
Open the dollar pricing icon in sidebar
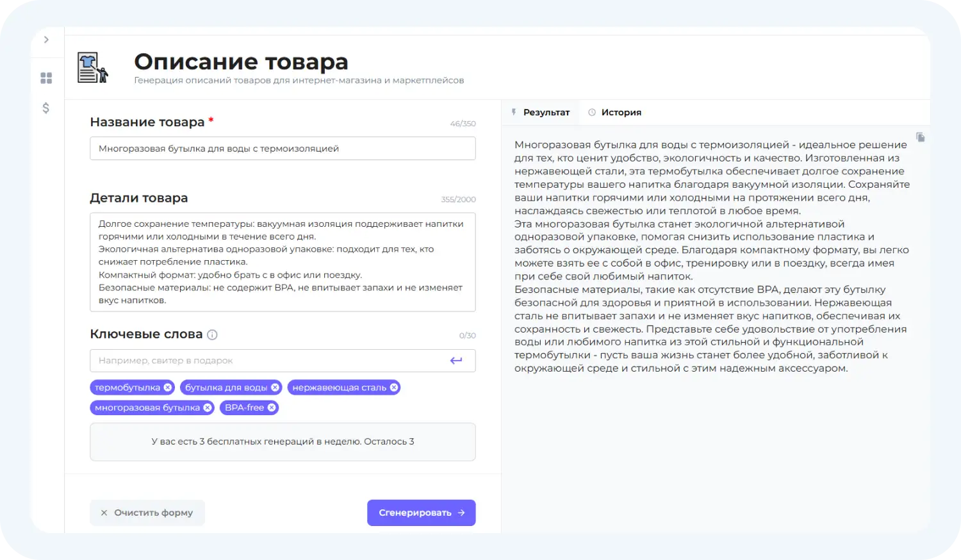pyautogui.click(x=46, y=108)
